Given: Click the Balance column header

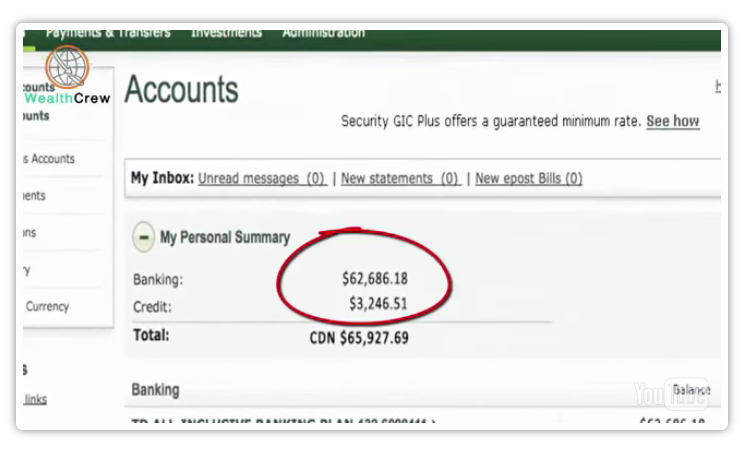Looking at the screenshot, I should point(692,391).
